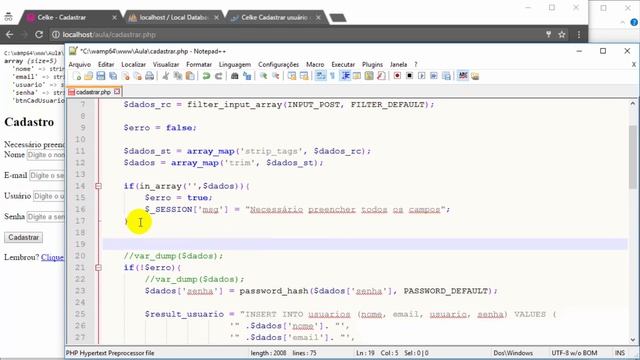Toggle Word Wrap toolbar button
The width and height of the screenshot is (640, 360).
(320, 76)
